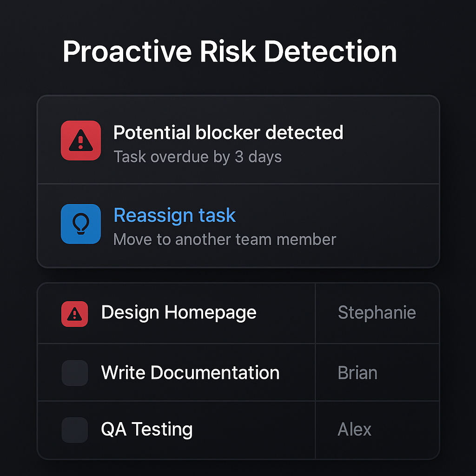The image size is (476, 476).
Task: Click the blue lightbulb suggestion icon
Action: pyautogui.click(x=81, y=224)
